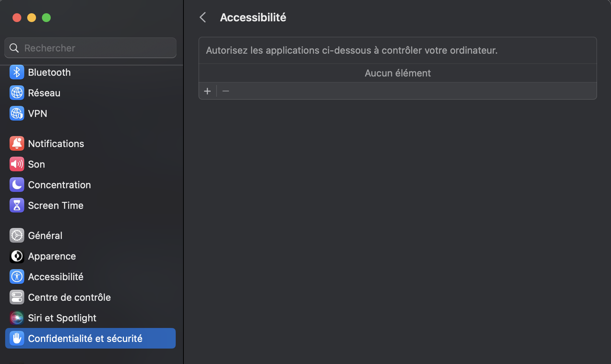Open Général settings gear icon

(17, 235)
